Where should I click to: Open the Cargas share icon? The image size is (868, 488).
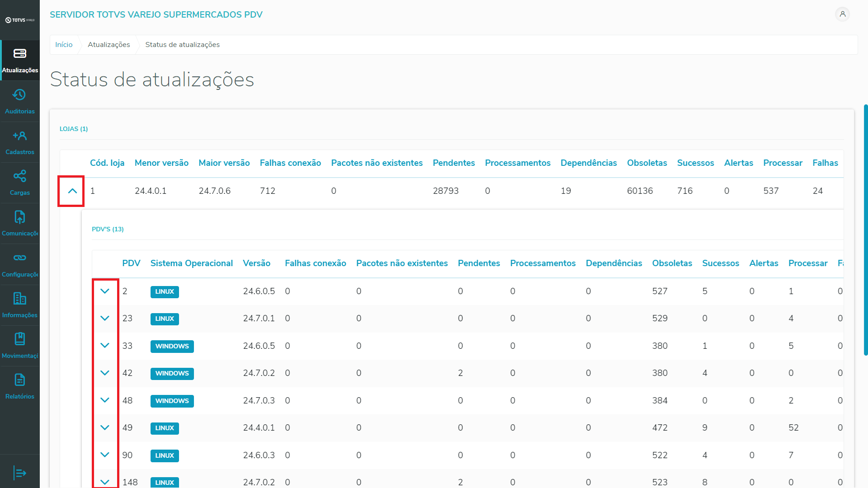[x=19, y=176]
